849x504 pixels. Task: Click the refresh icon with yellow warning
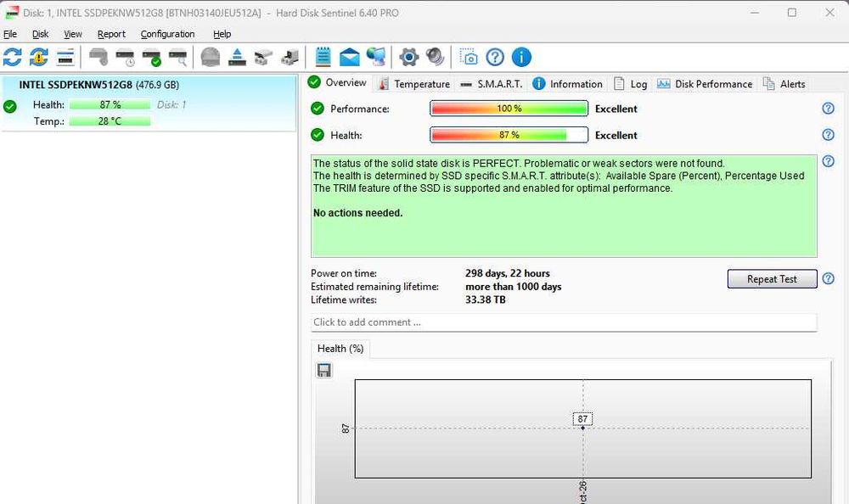point(38,57)
